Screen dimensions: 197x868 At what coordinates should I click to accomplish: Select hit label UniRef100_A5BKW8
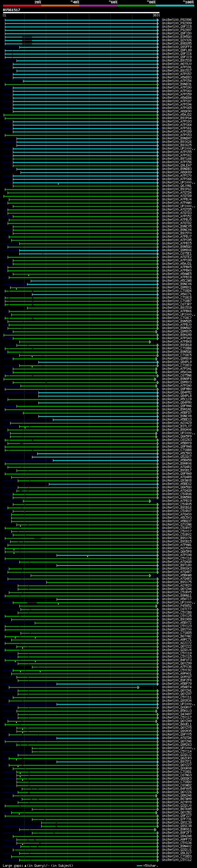(x=177, y=575)
